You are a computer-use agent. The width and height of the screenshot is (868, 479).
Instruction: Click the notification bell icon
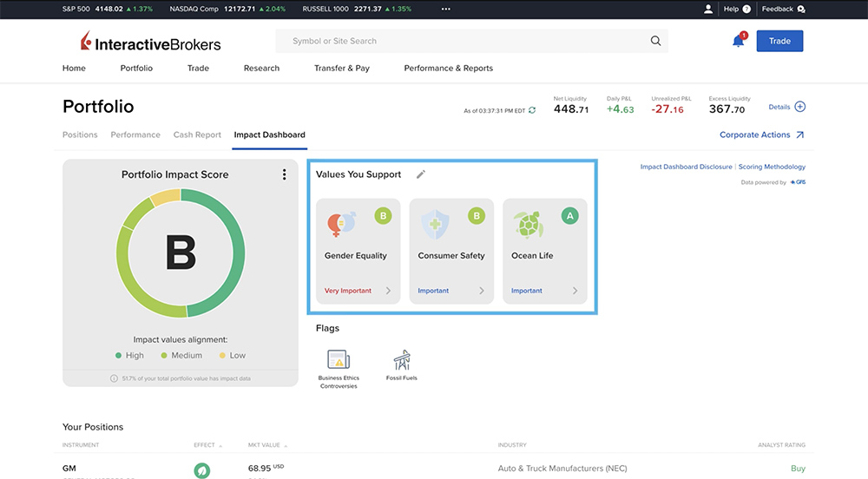point(738,41)
